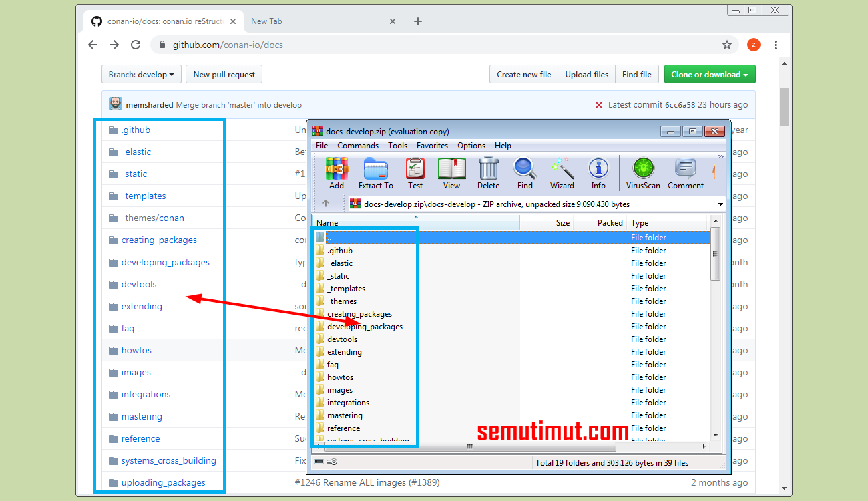
Task: Open the View file icon
Action: pos(451,173)
